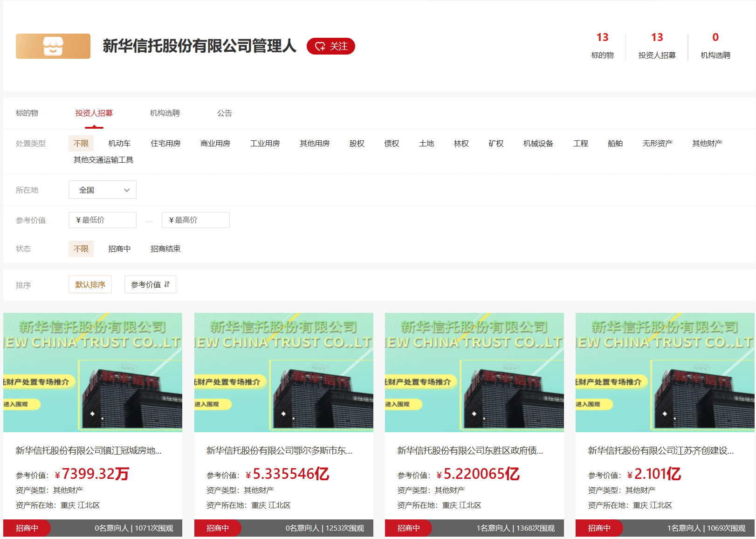
Task: Select 招商中 status filter
Action: (x=119, y=249)
